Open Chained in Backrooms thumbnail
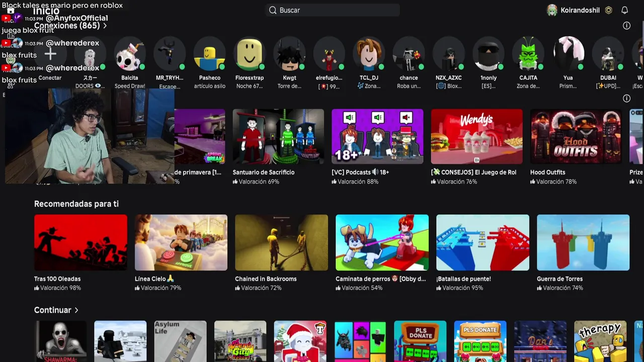The height and width of the screenshot is (362, 644). (x=281, y=242)
